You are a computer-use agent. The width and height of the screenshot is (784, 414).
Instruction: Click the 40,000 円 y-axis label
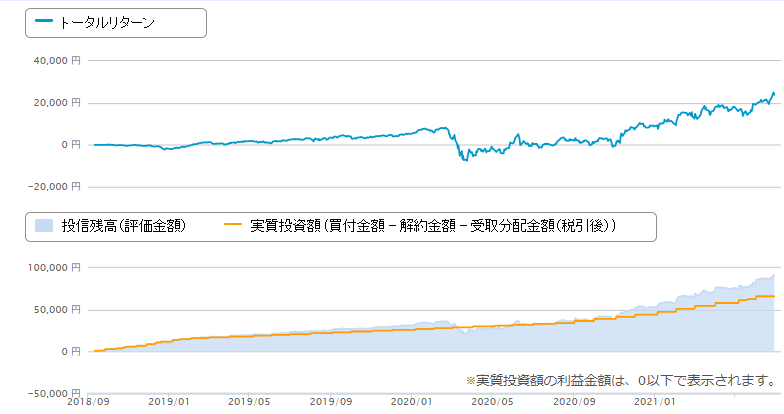click(x=56, y=60)
